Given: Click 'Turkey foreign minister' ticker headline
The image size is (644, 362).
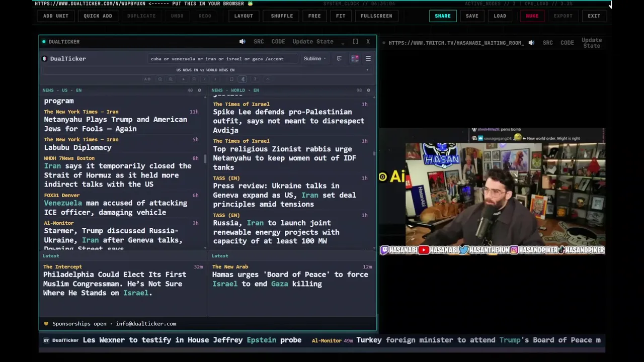Looking at the screenshot, I should (x=478, y=340).
